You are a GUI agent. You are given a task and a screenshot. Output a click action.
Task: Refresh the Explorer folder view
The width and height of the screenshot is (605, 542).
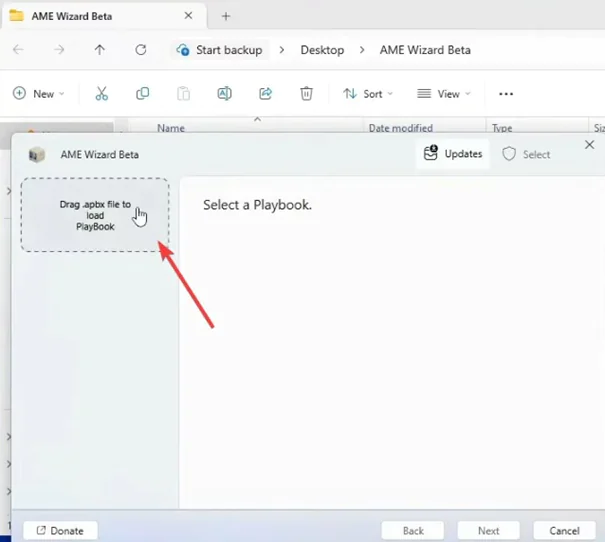[x=140, y=50]
